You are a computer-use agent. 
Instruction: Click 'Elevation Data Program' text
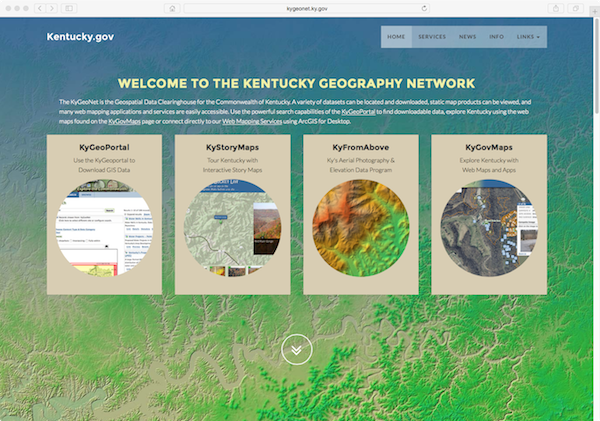pos(361,170)
